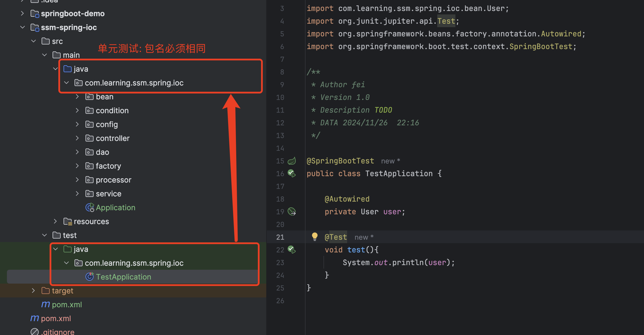Collapse the main folder

point(44,55)
